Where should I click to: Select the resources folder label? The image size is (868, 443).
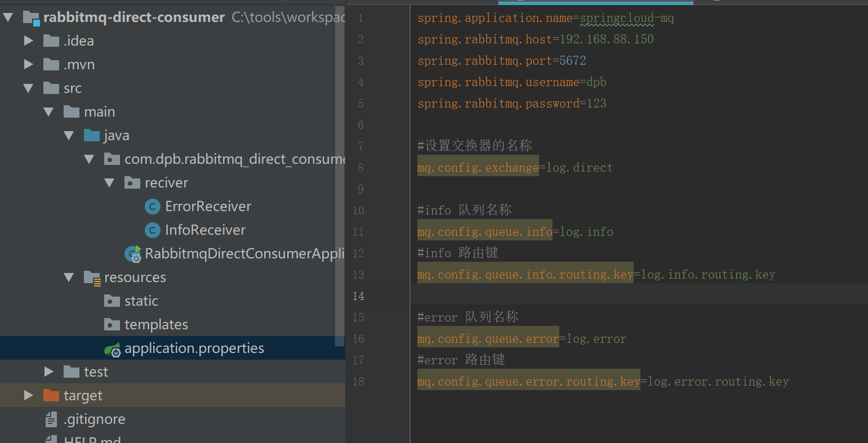(x=135, y=278)
